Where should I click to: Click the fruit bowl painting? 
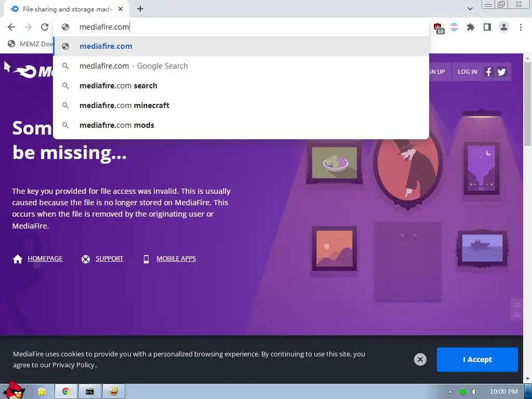pos(334,163)
